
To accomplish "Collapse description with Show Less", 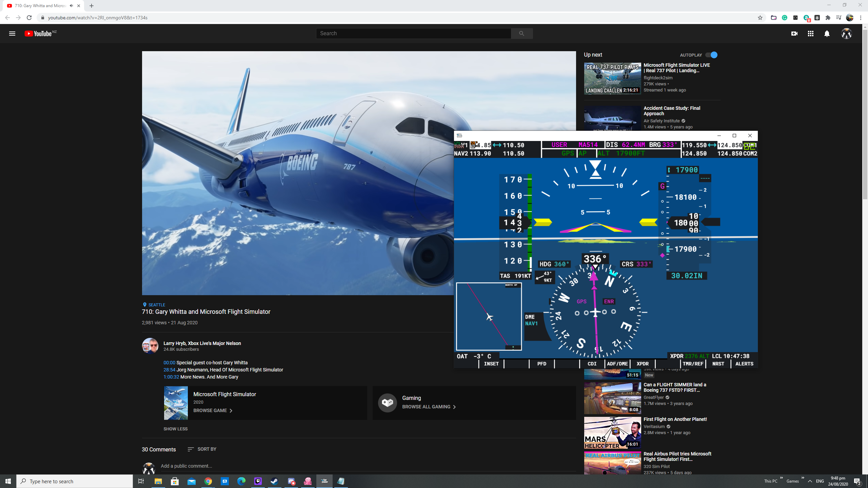I will pos(175,429).
